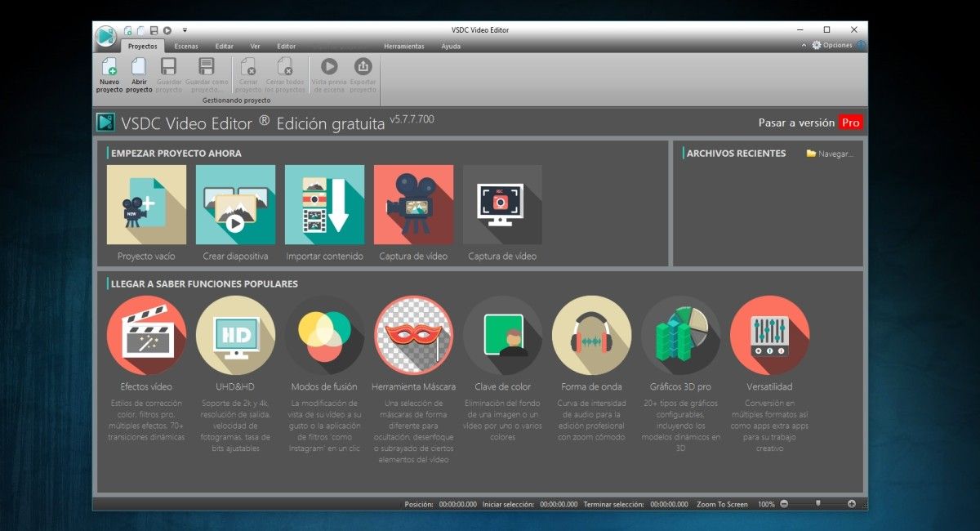Click the Opciones gear button
Viewport: 980px width, 531px height.
pyautogui.click(x=831, y=46)
